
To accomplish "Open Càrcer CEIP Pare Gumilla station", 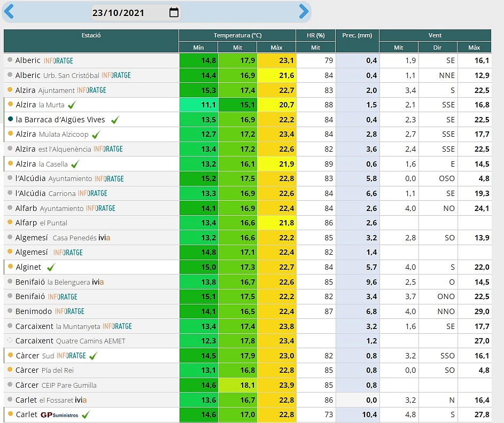I will pos(56,385).
